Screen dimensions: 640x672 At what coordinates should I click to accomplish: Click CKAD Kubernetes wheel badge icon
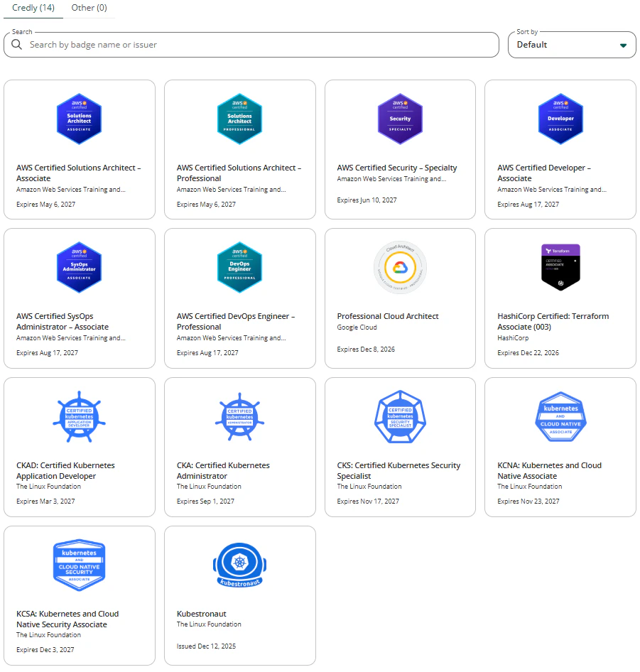tap(80, 416)
